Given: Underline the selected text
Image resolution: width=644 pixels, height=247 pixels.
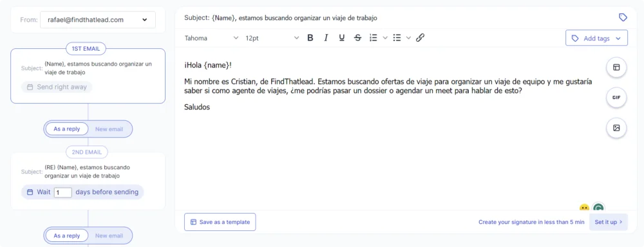Looking at the screenshot, I should coord(342,38).
